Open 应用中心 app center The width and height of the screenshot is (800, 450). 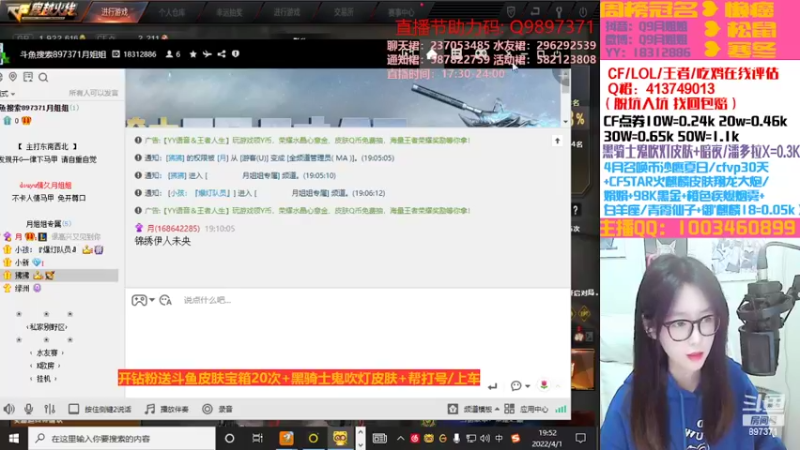(x=534, y=409)
